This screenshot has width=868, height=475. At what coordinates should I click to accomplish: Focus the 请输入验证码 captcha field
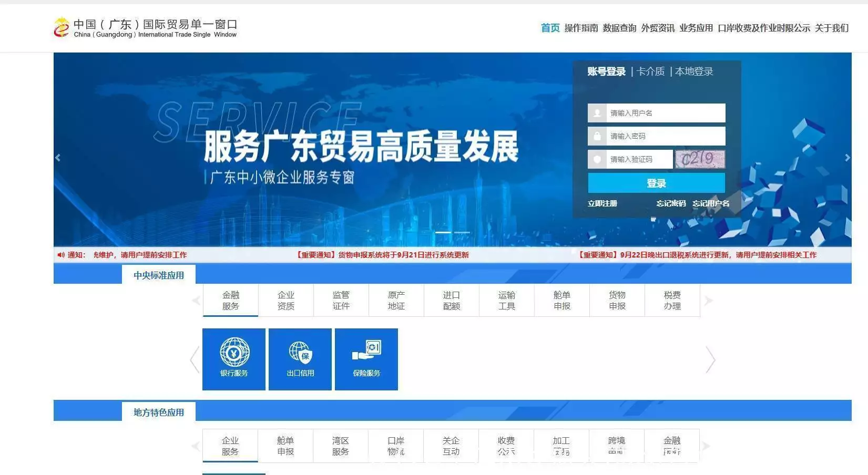coord(639,159)
